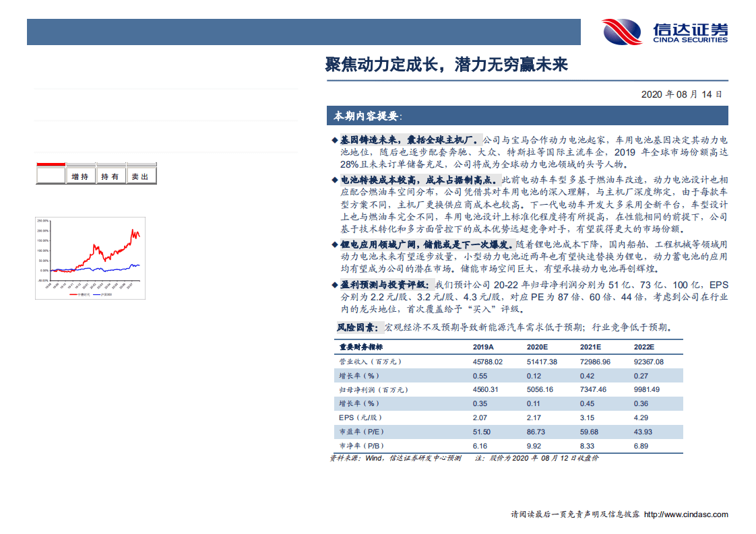Expand the 2022E column header
The image size is (756, 534).
643,347
